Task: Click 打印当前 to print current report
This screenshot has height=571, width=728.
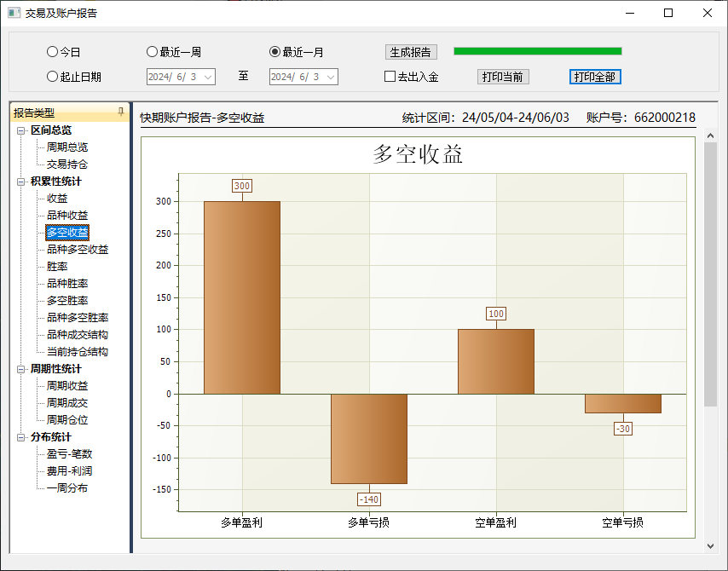Action: (x=503, y=77)
